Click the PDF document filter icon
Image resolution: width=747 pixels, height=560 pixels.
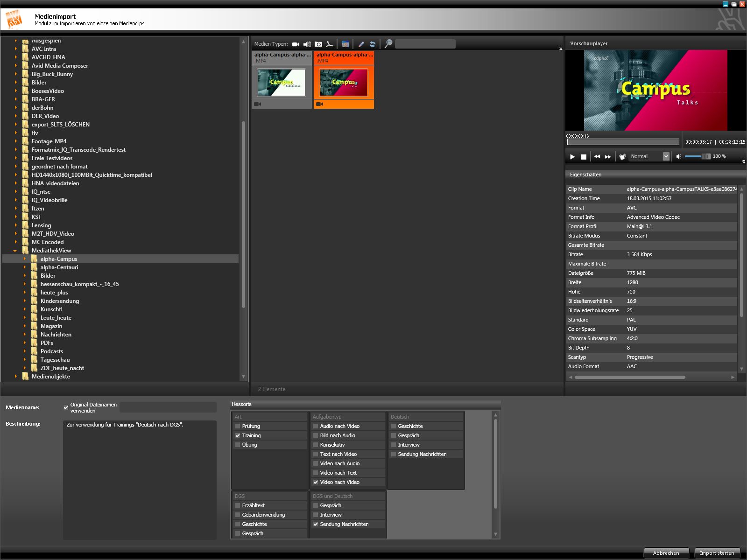click(x=330, y=44)
